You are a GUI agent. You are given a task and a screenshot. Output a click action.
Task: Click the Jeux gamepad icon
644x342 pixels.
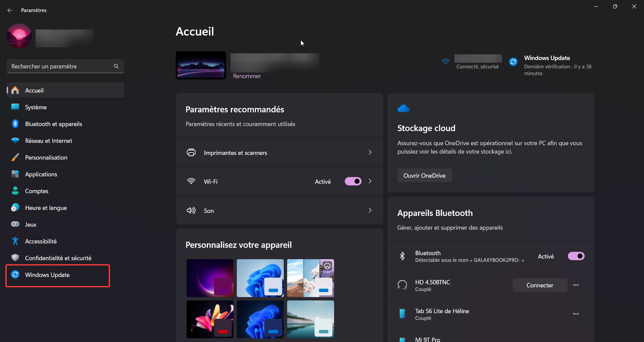click(15, 224)
